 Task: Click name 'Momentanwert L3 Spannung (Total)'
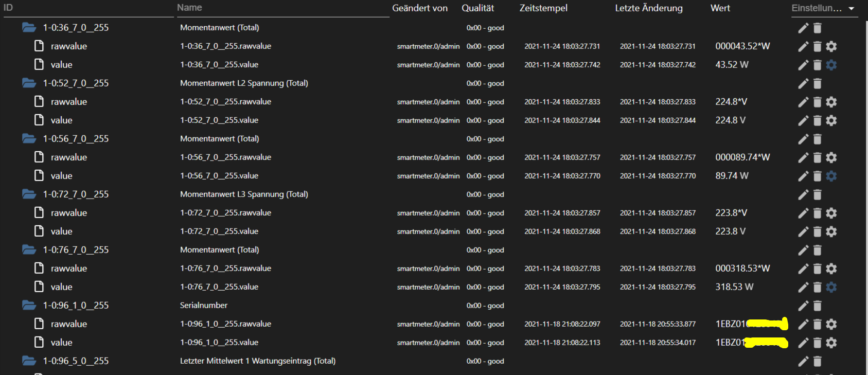[x=244, y=194]
